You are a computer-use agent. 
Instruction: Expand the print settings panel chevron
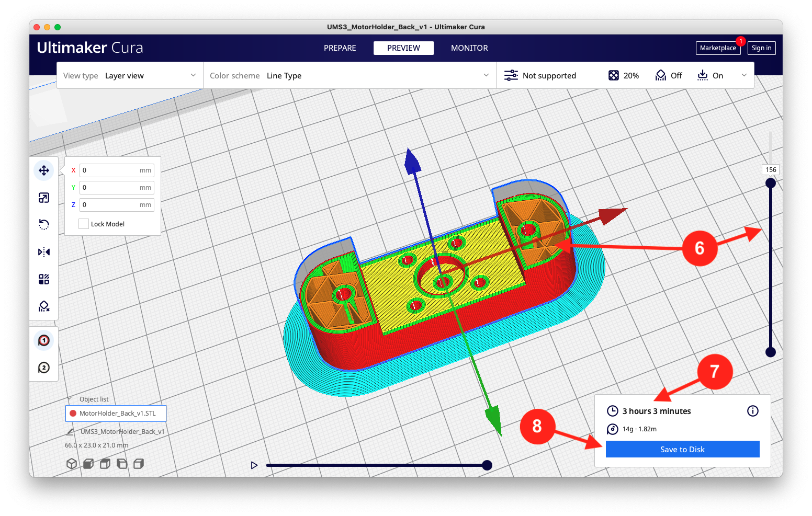[x=744, y=75]
